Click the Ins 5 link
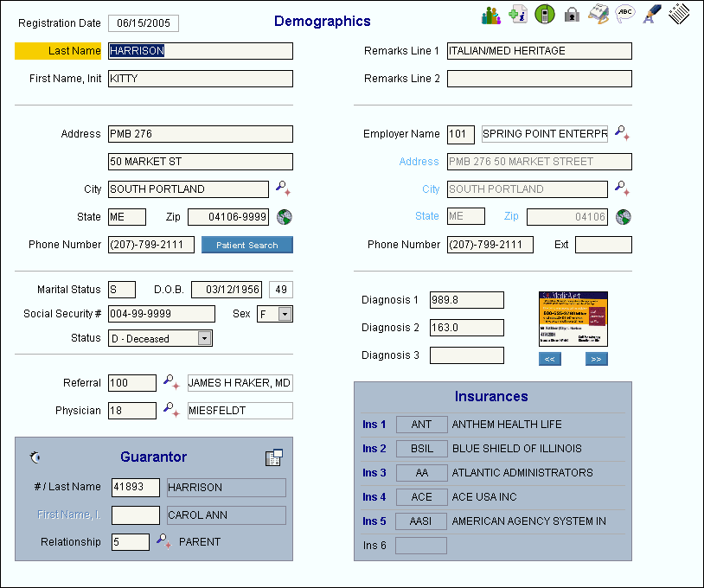This screenshot has height=588, width=704. point(374,521)
